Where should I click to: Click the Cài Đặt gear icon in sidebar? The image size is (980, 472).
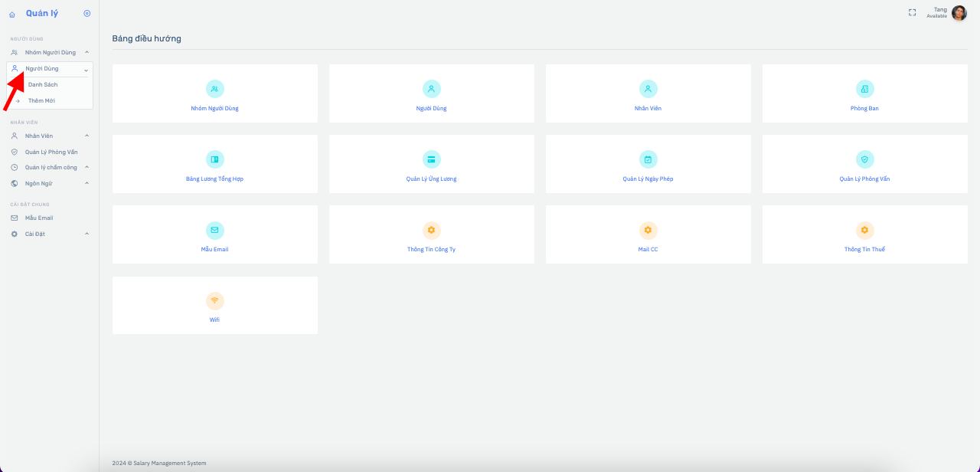click(15, 234)
